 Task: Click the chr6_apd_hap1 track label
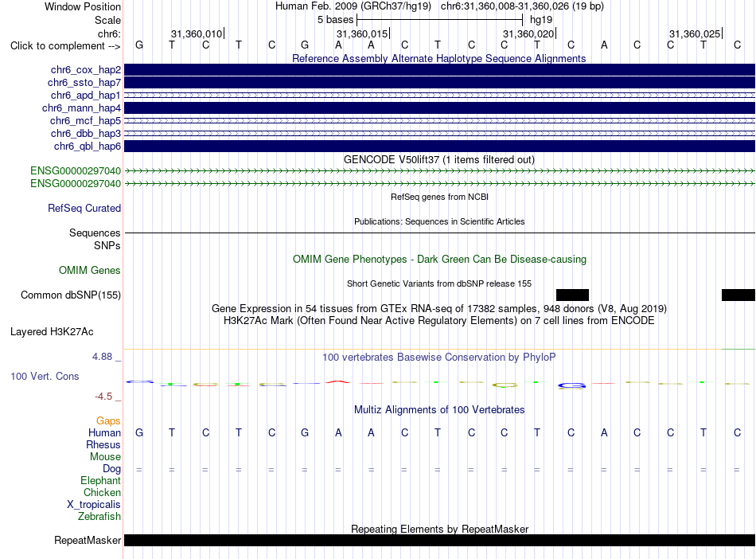tap(86, 95)
